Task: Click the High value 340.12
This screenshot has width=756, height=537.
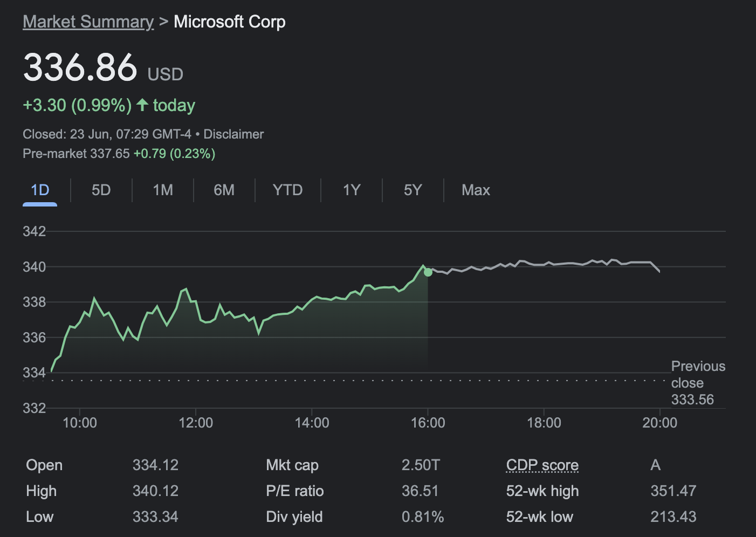Action: [x=155, y=491]
